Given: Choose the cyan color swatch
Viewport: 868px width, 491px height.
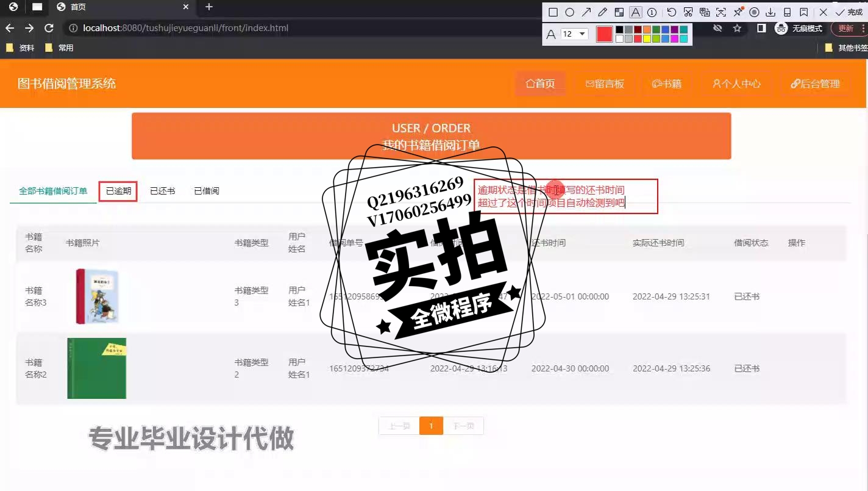Looking at the screenshot, I should (x=684, y=38).
